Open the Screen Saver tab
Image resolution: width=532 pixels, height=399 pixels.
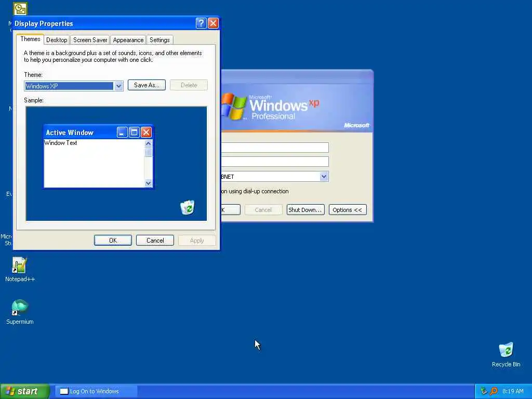pos(90,40)
